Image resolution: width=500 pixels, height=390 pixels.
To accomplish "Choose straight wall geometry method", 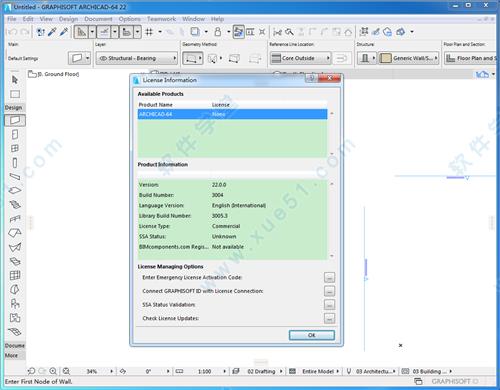I will (191, 58).
